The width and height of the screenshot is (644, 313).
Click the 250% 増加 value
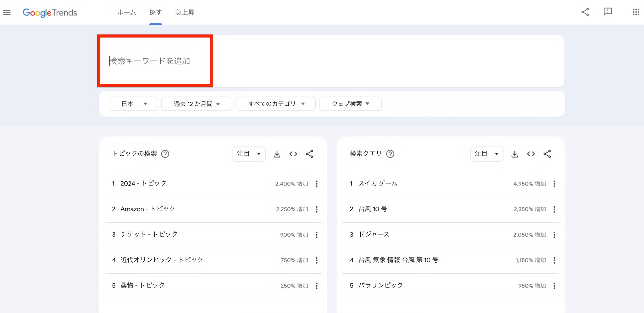click(x=294, y=286)
